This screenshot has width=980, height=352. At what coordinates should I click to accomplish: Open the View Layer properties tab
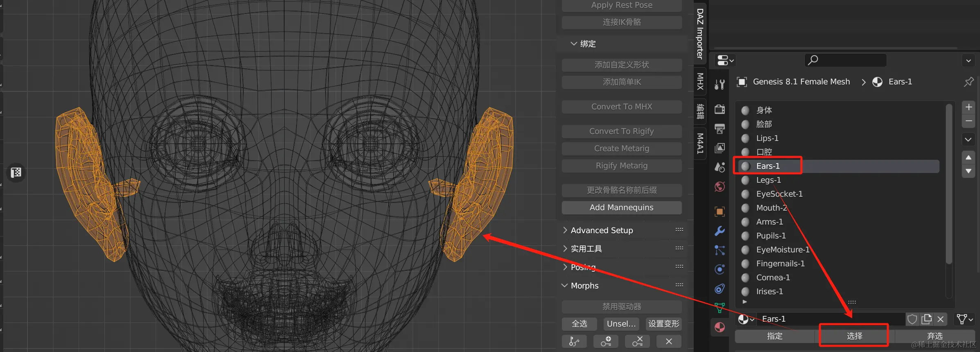tap(720, 148)
